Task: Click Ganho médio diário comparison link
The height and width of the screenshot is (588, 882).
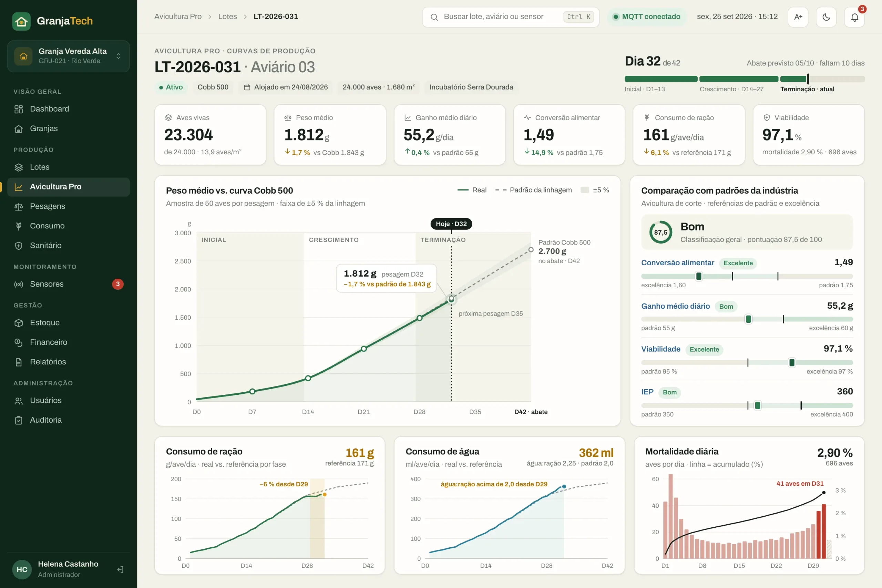Action: [675, 306]
